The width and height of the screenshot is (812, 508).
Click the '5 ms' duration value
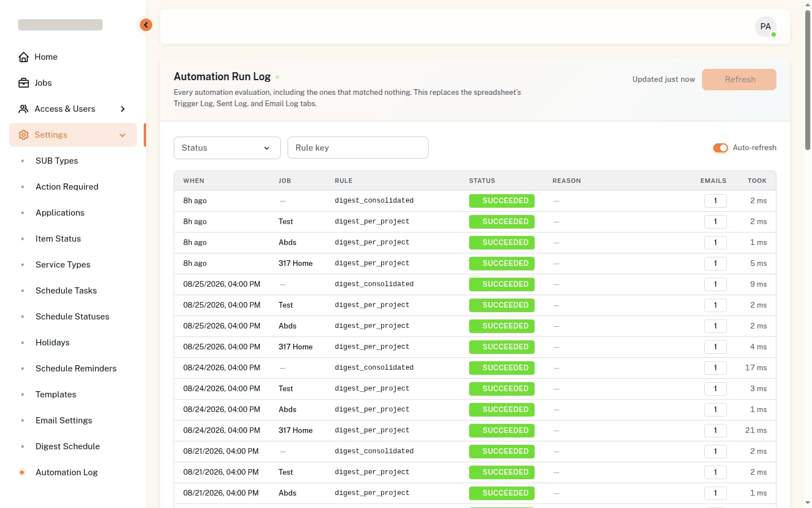click(758, 264)
